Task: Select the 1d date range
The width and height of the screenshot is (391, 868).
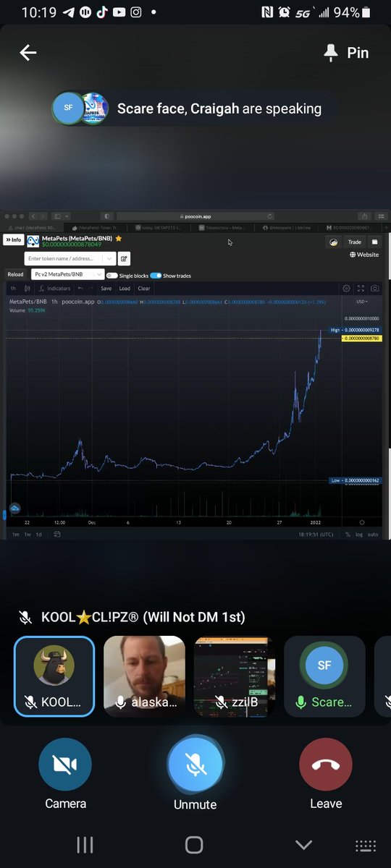Action: 39,535
